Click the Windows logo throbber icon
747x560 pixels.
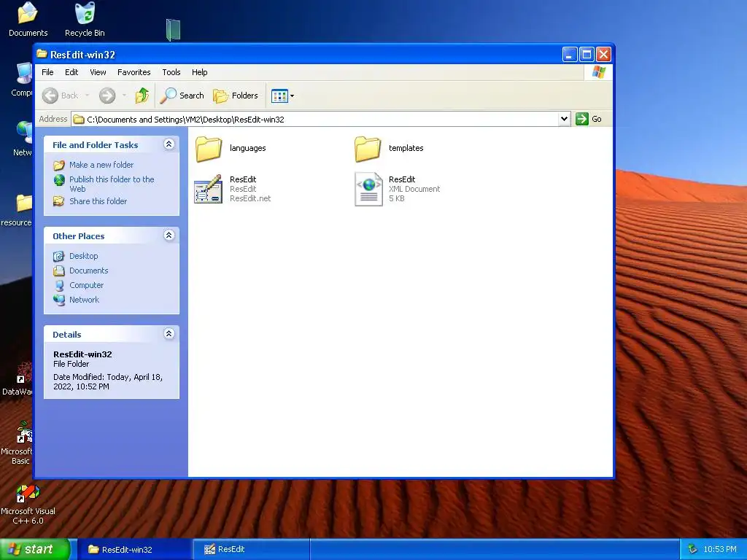tap(598, 72)
